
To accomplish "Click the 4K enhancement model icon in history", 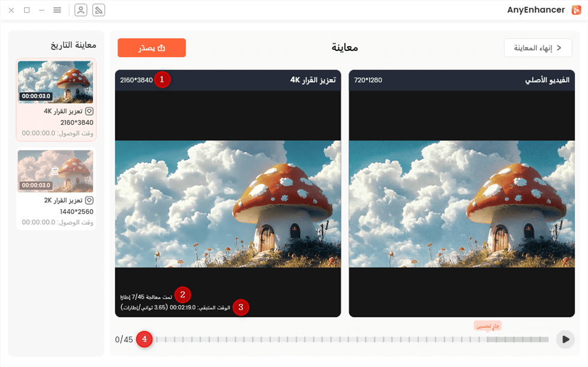I will pos(89,112).
